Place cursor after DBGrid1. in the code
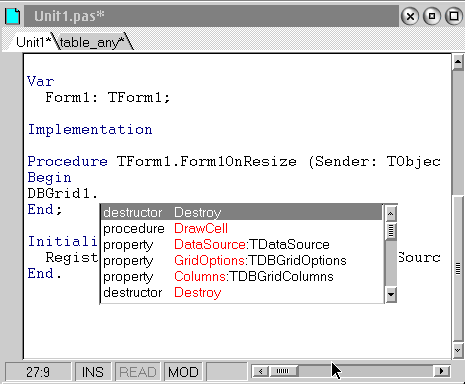465x384 pixels. pyautogui.click(x=99, y=193)
